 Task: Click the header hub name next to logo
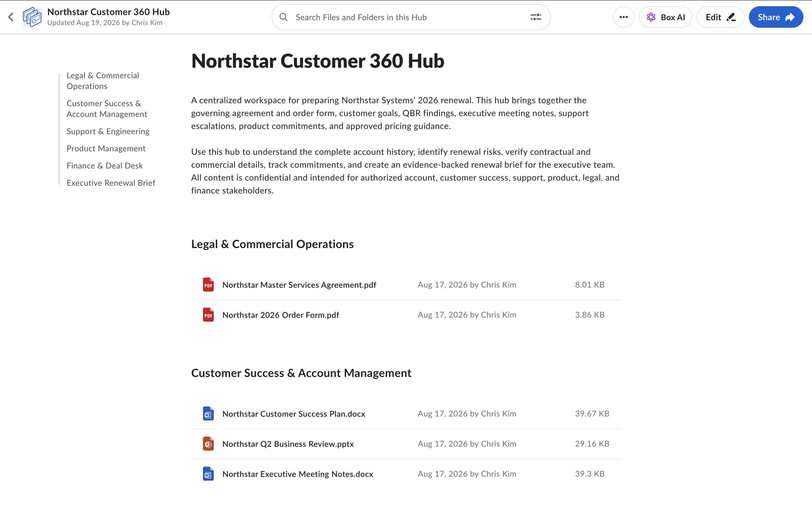click(x=109, y=12)
